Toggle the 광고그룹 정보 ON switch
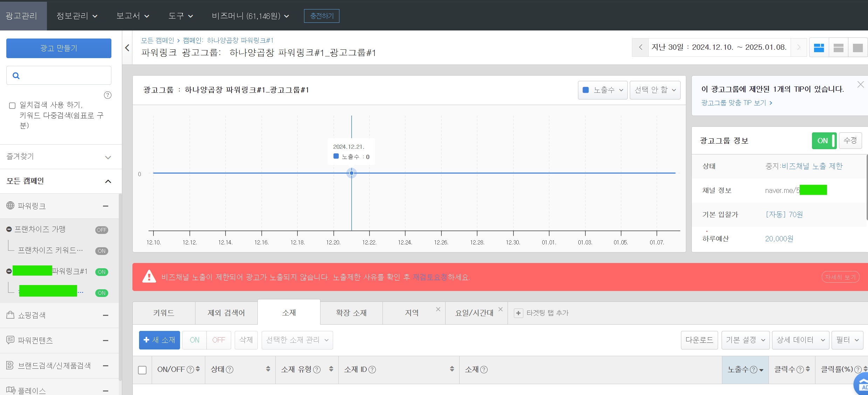 point(824,141)
